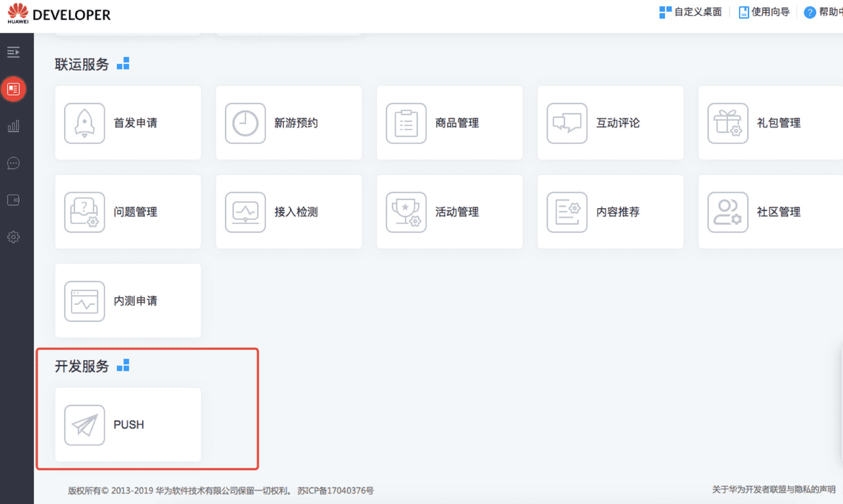
Task: Click the blue grid icon beside 开发服务
Action: (x=123, y=365)
